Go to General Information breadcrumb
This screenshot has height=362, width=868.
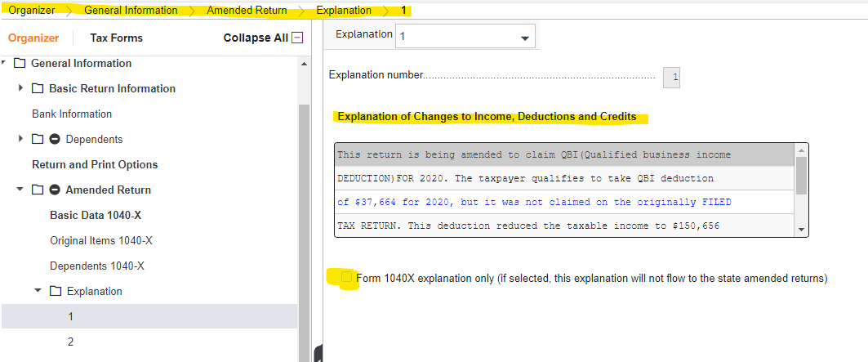click(131, 10)
